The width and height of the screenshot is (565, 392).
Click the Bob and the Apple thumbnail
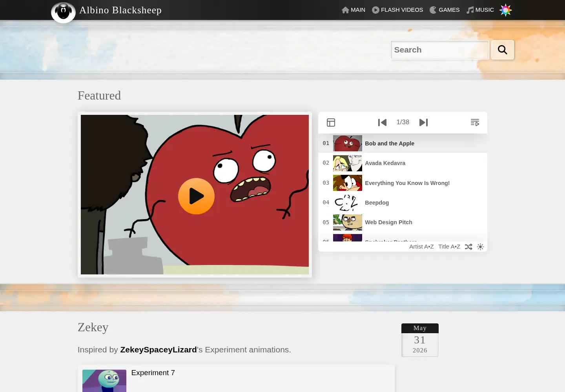(x=348, y=143)
